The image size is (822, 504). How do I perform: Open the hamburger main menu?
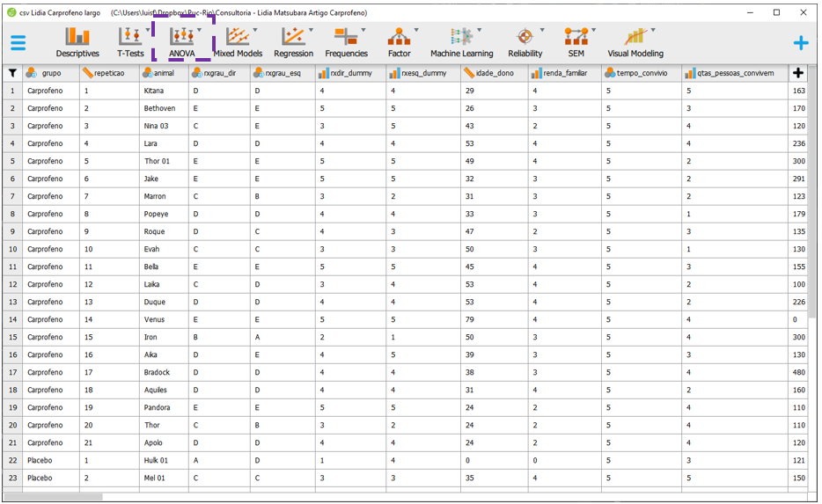18,42
